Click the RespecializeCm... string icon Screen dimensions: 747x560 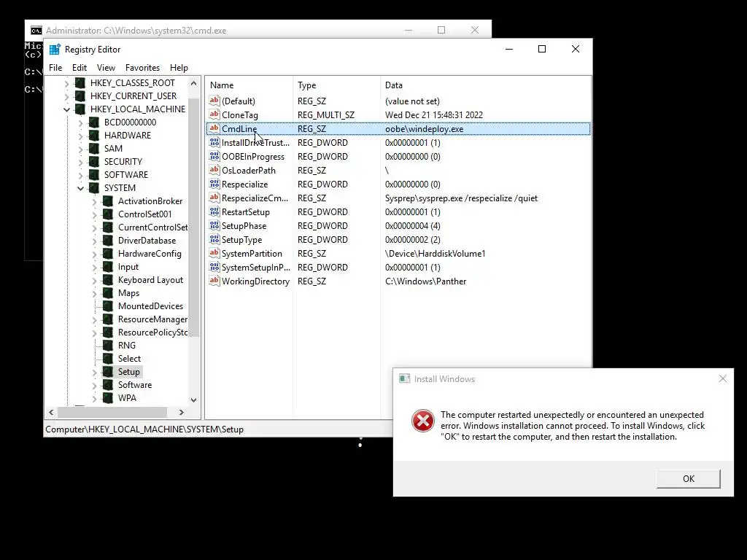(214, 198)
